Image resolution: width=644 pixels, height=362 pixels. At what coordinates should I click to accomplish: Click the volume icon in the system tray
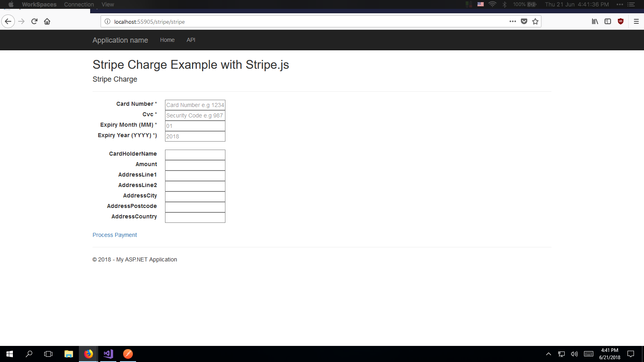[574, 354]
